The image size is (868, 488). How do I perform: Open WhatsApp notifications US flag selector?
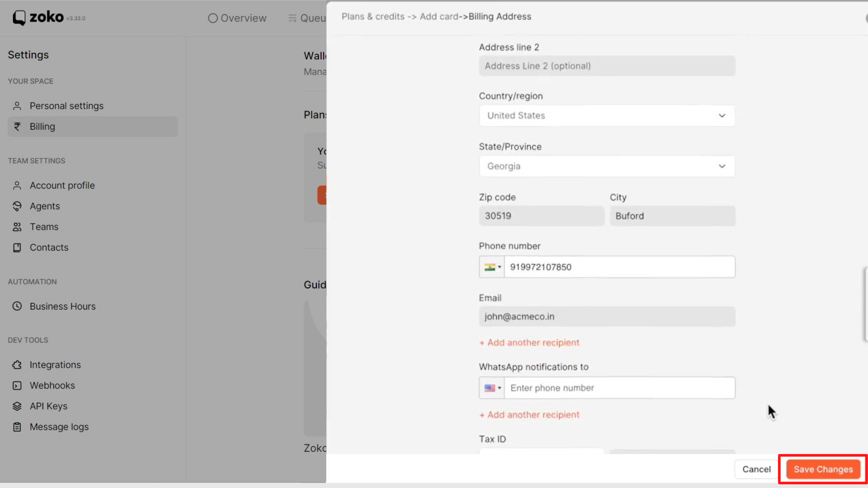[492, 388]
